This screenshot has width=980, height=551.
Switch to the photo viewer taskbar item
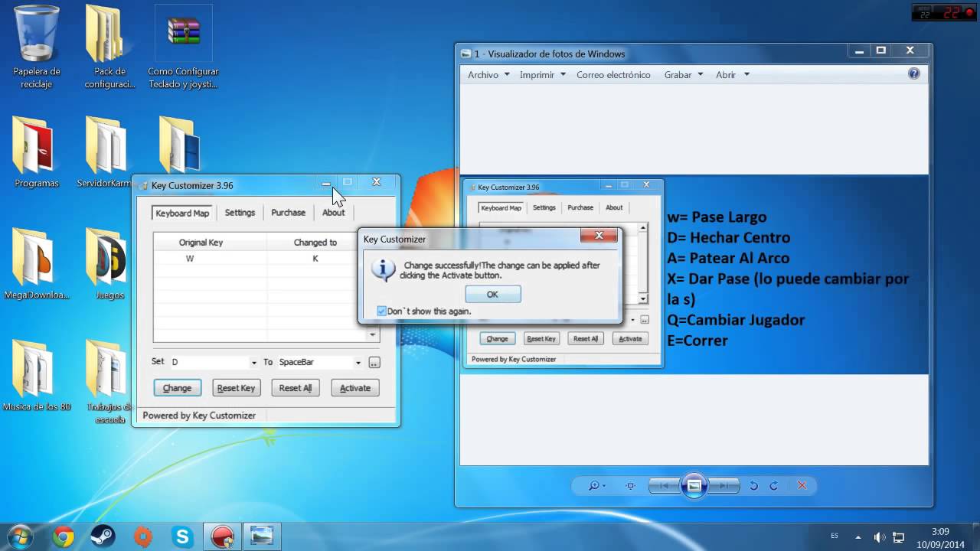(x=263, y=537)
